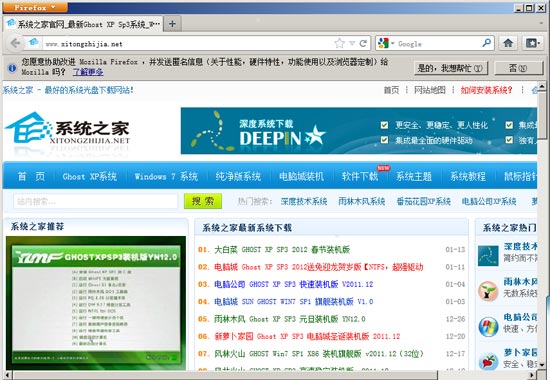Go back with the back arrow
The height and width of the screenshot is (380, 550).
[x=15, y=43]
